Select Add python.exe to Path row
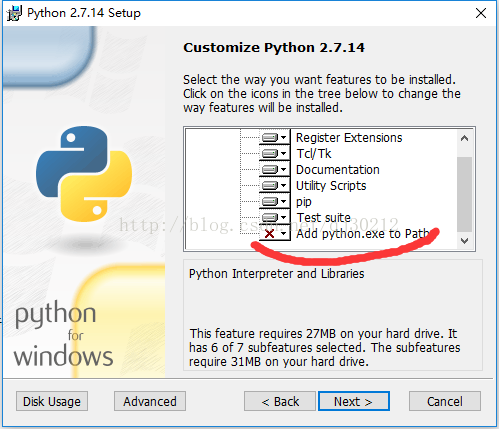Screen dimensions: 499x429 coord(362,234)
